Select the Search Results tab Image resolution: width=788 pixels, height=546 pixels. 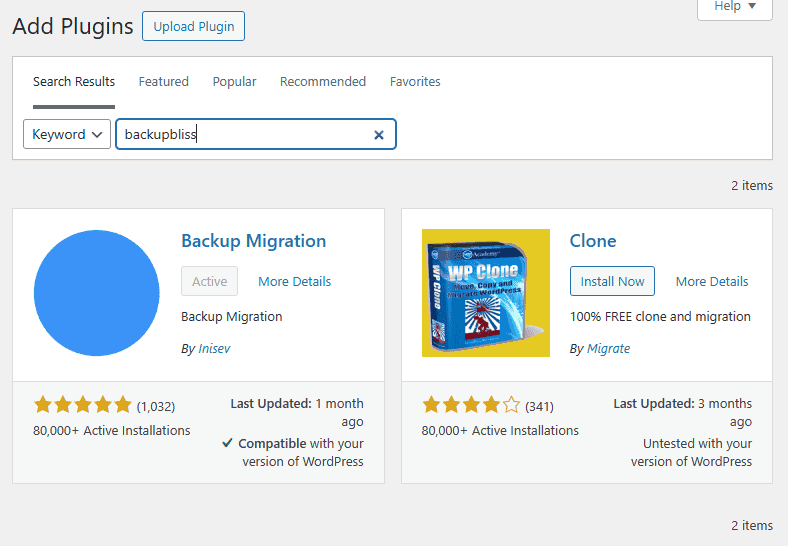(x=74, y=82)
